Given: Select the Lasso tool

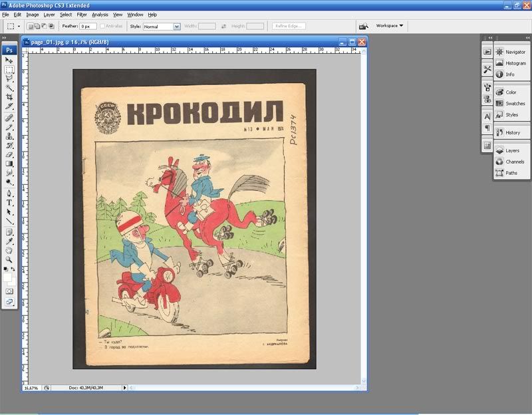Looking at the screenshot, I should [9, 78].
